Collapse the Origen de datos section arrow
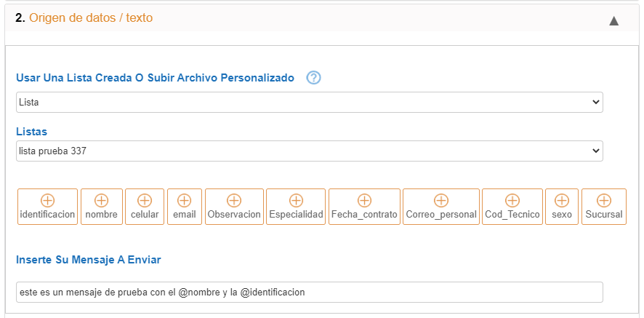 click(x=614, y=20)
